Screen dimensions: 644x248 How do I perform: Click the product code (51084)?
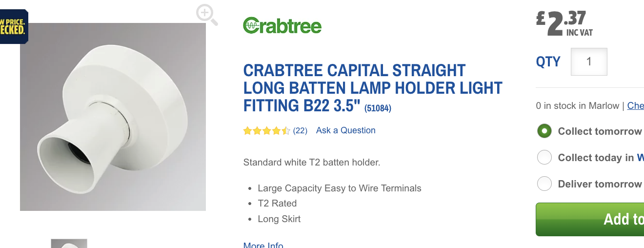[x=378, y=108]
